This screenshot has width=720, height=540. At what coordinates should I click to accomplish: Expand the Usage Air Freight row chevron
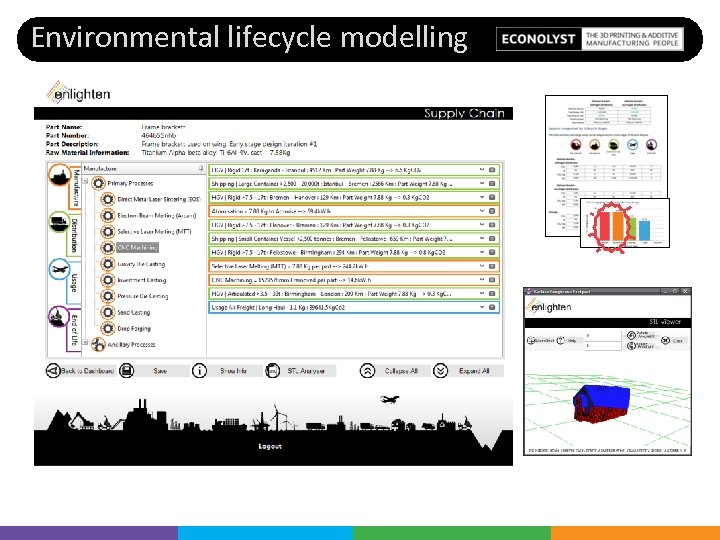coord(482,307)
